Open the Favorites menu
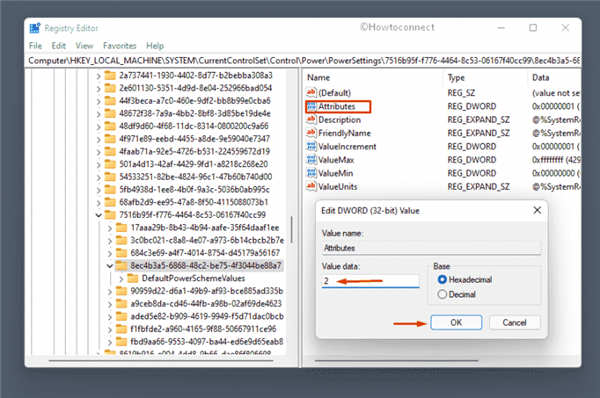This screenshot has height=398, width=600. (120, 46)
